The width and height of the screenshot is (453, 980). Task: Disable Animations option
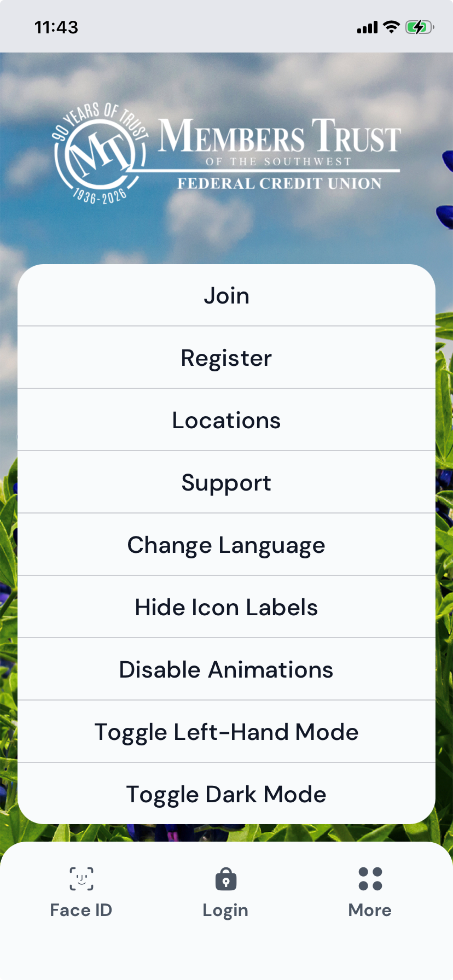[226, 669]
